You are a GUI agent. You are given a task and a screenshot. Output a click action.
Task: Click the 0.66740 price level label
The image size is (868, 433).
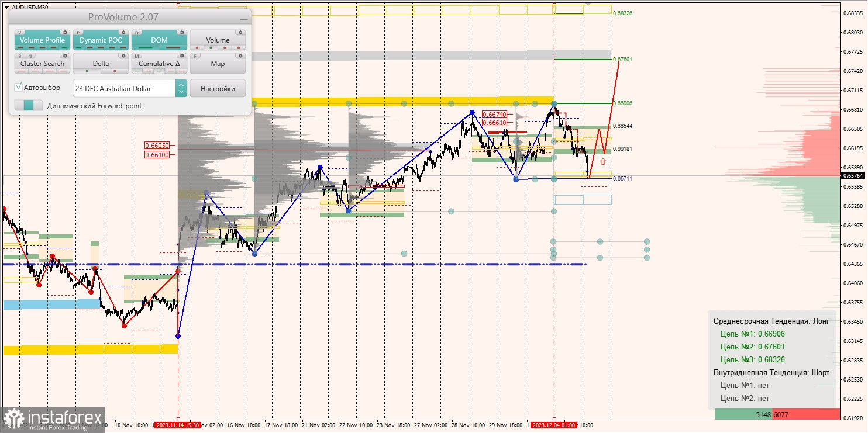[495, 115]
